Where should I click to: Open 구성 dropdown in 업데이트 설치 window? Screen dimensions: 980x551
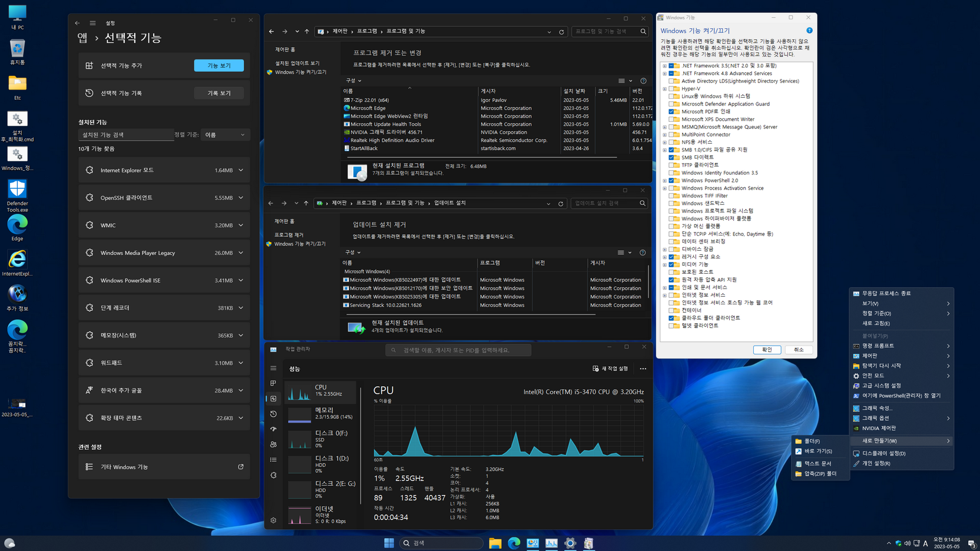tap(353, 253)
